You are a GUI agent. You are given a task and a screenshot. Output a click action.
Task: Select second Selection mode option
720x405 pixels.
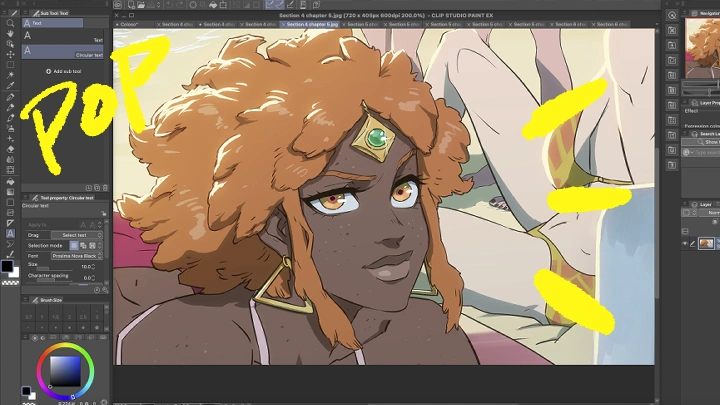click(83, 246)
